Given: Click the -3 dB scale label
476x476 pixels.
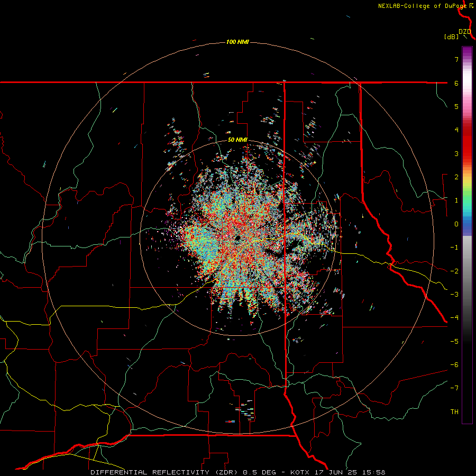Looking at the screenshot, I should click(x=454, y=295).
